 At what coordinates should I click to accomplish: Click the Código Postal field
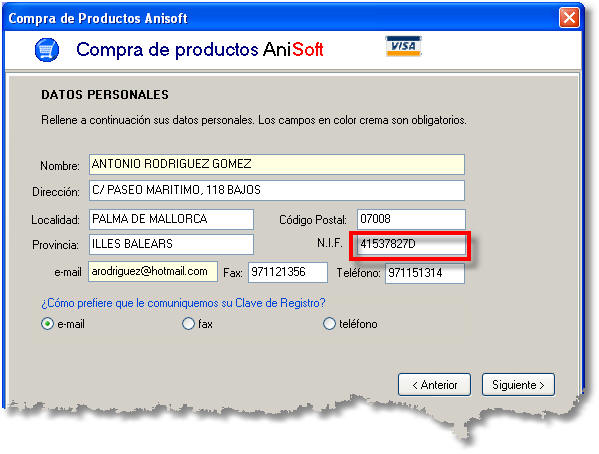pyautogui.click(x=411, y=219)
